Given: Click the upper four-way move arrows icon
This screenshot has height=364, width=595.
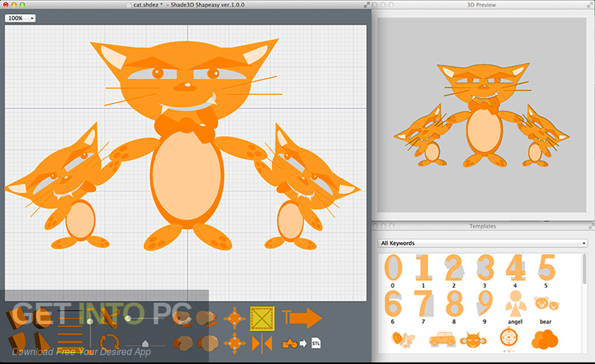Looking at the screenshot, I should pyautogui.click(x=234, y=318).
